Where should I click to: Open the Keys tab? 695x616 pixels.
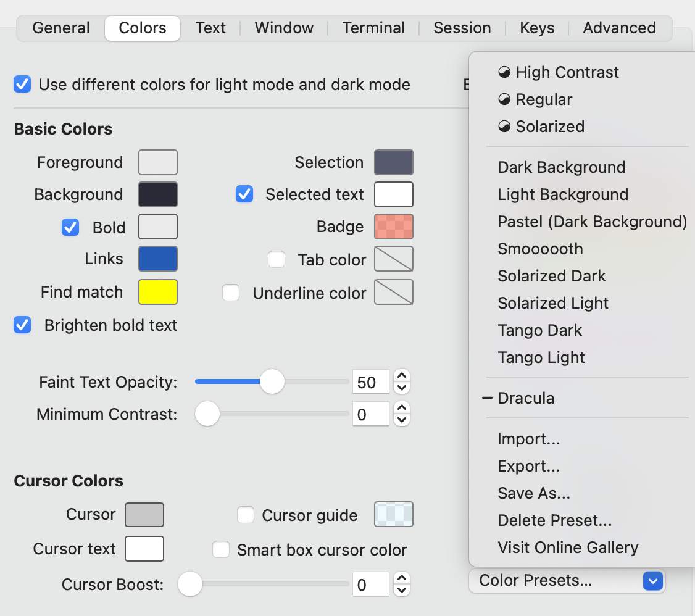537,28
